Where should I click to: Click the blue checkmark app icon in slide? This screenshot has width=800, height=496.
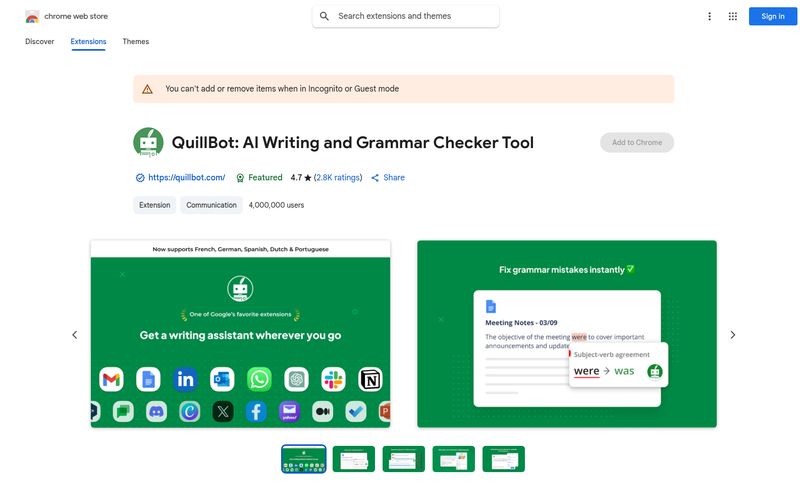pyautogui.click(x=356, y=411)
